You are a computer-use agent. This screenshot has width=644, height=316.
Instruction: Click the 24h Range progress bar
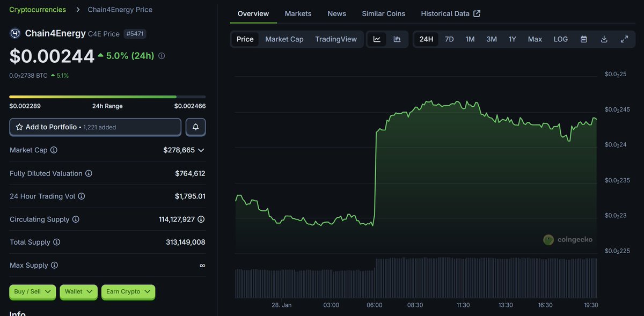point(107,97)
